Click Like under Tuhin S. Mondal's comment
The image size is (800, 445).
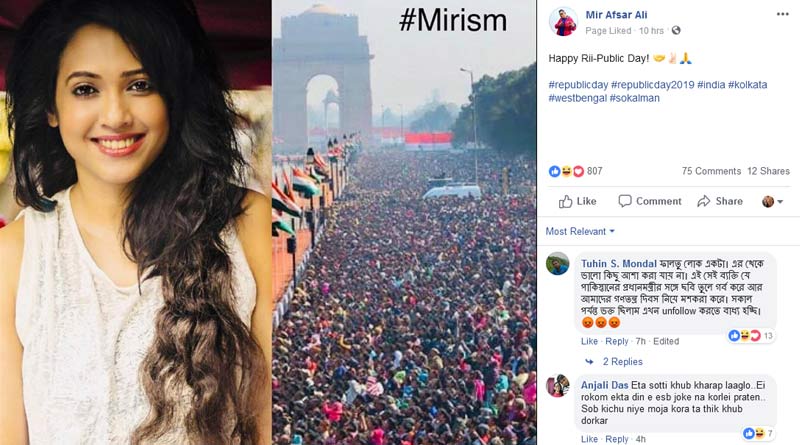(589, 341)
